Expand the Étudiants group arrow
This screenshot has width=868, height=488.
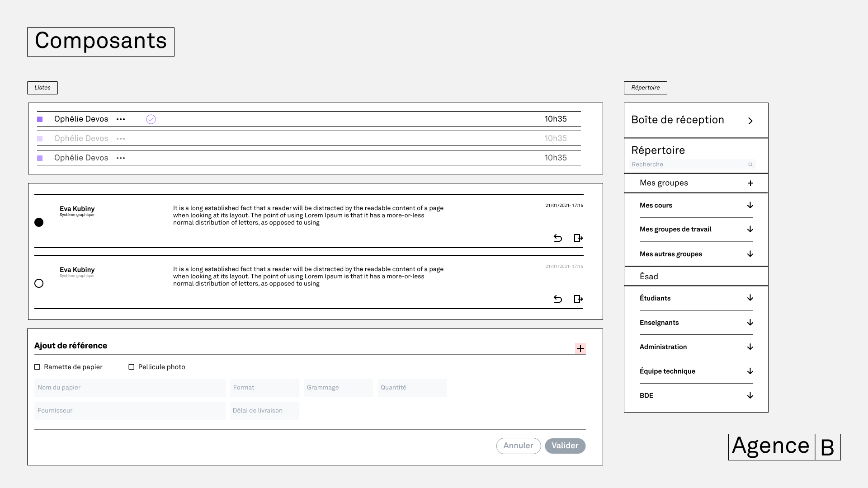click(x=750, y=298)
